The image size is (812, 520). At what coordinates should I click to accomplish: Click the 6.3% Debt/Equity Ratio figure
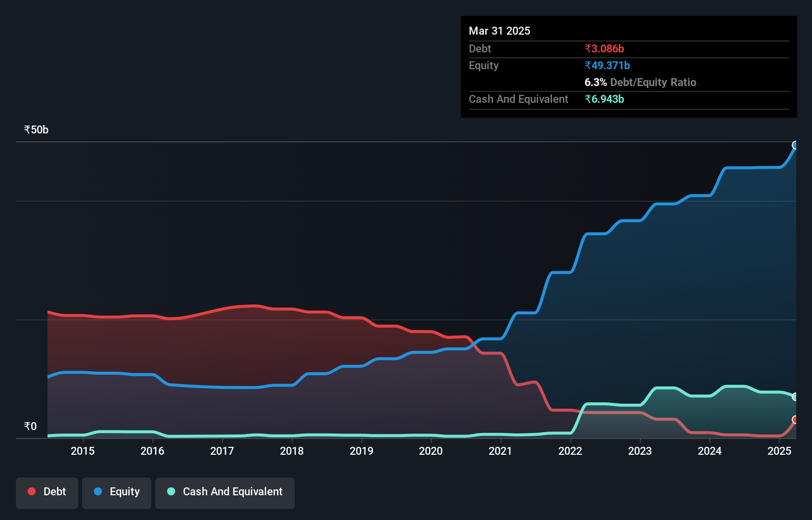pyautogui.click(x=595, y=82)
